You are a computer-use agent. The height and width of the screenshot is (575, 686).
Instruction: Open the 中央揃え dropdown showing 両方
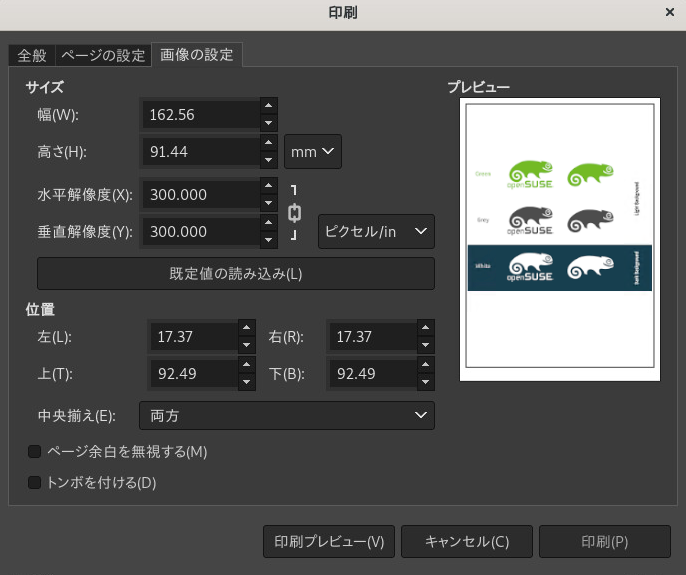click(287, 415)
